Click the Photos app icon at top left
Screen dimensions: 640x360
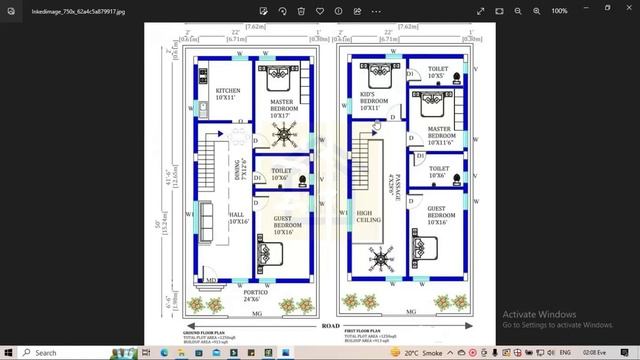point(11,11)
